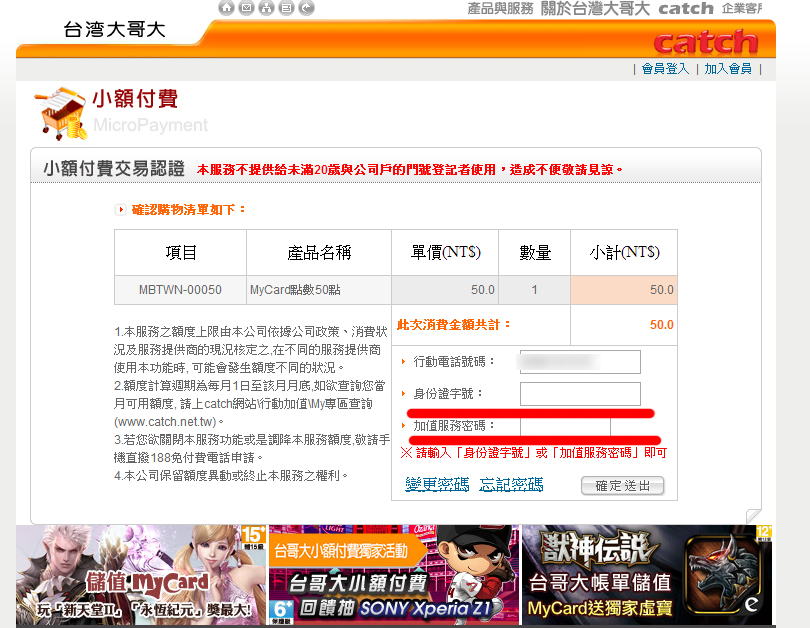The image size is (810, 628).
Task: Click the quantity cell showing 1
Action: click(x=534, y=290)
